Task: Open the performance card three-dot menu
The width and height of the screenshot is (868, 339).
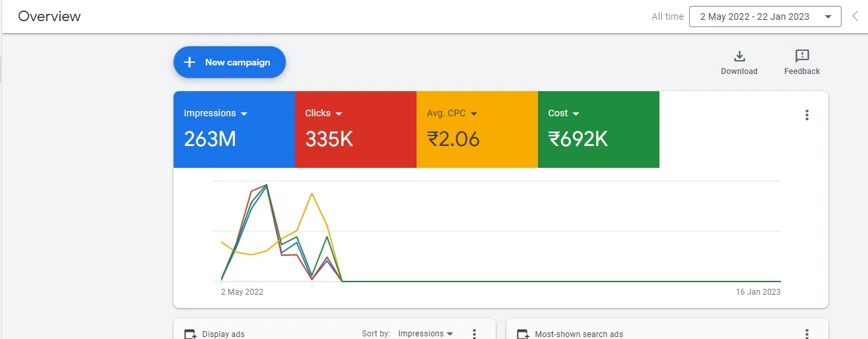Action: pos(807,115)
